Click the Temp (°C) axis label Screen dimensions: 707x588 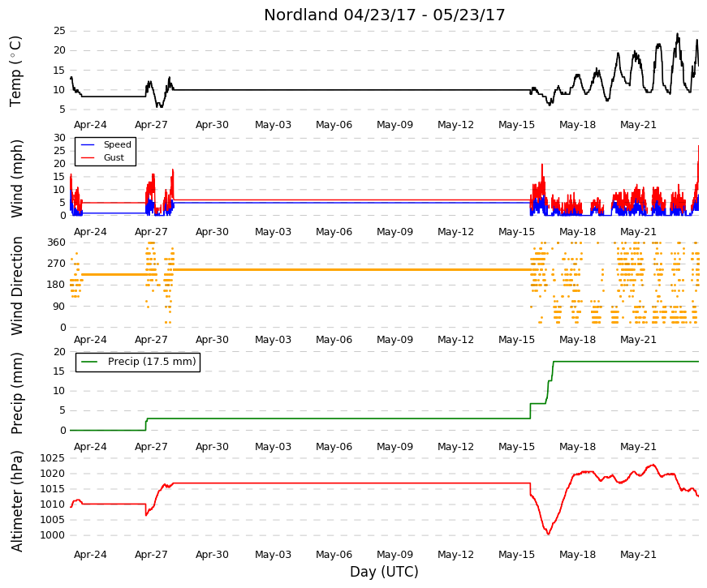(x=15, y=71)
